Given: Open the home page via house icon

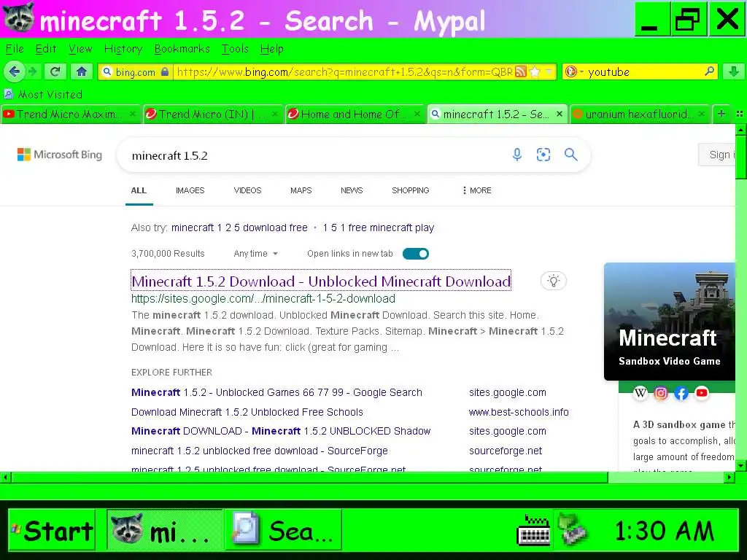Looking at the screenshot, I should point(82,72).
